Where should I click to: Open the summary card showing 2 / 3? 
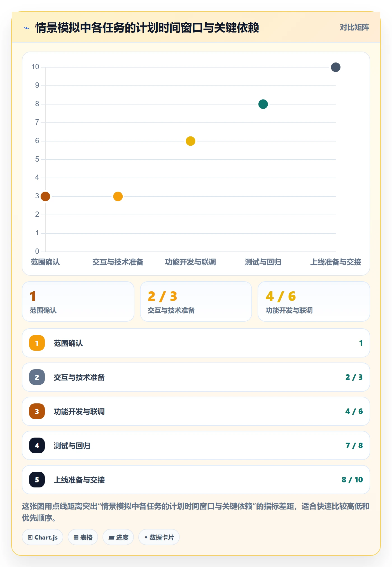pos(196,301)
